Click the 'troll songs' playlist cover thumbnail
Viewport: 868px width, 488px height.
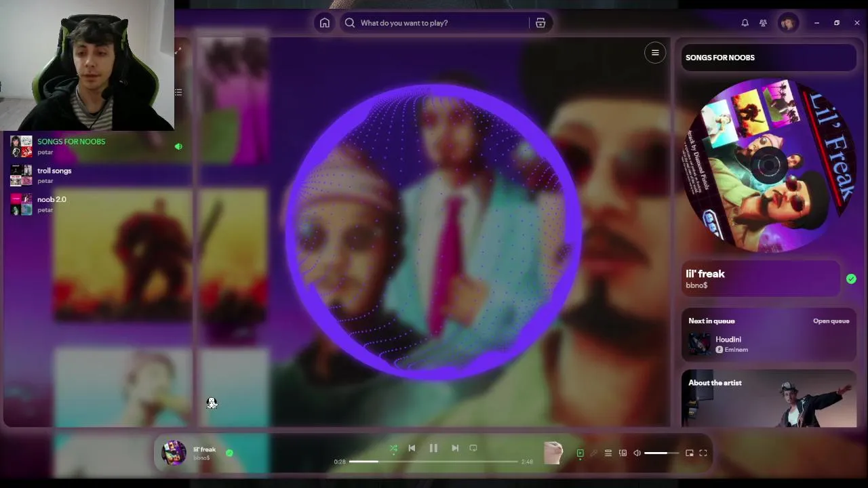(21, 176)
